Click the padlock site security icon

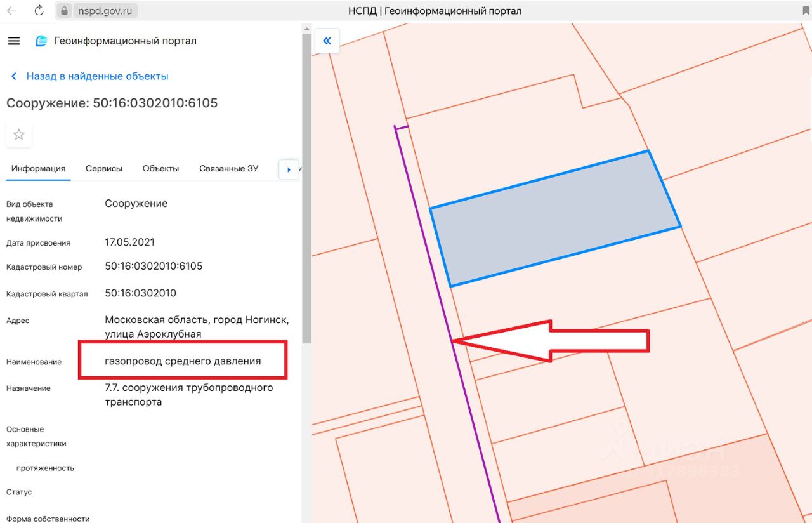coord(64,11)
